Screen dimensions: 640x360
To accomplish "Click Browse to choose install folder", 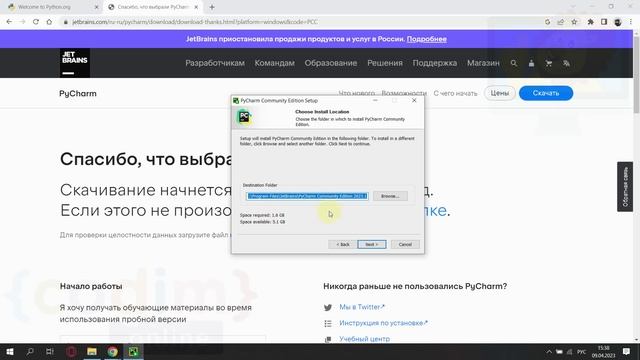I will [x=390, y=196].
